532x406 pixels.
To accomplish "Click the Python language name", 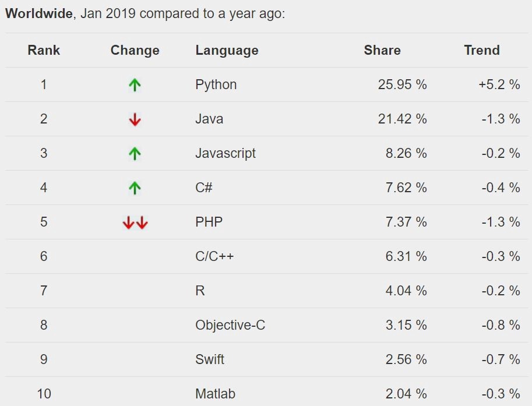I will click(216, 84).
